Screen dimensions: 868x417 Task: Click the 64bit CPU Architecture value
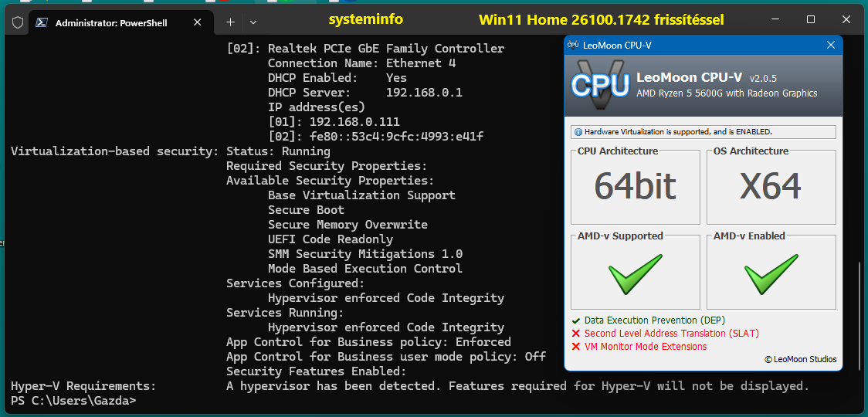[x=635, y=186]
